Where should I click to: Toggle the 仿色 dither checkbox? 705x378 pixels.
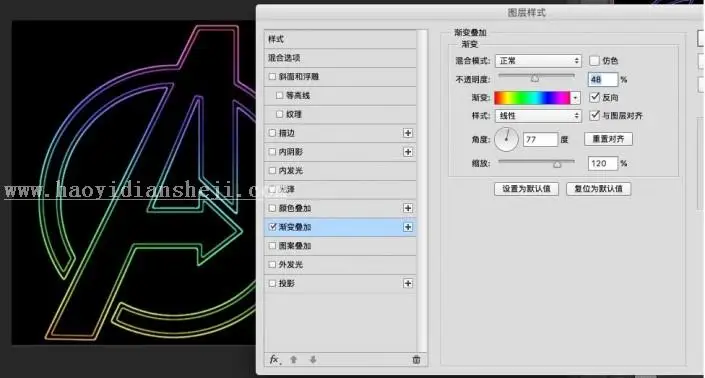(594, 61)
